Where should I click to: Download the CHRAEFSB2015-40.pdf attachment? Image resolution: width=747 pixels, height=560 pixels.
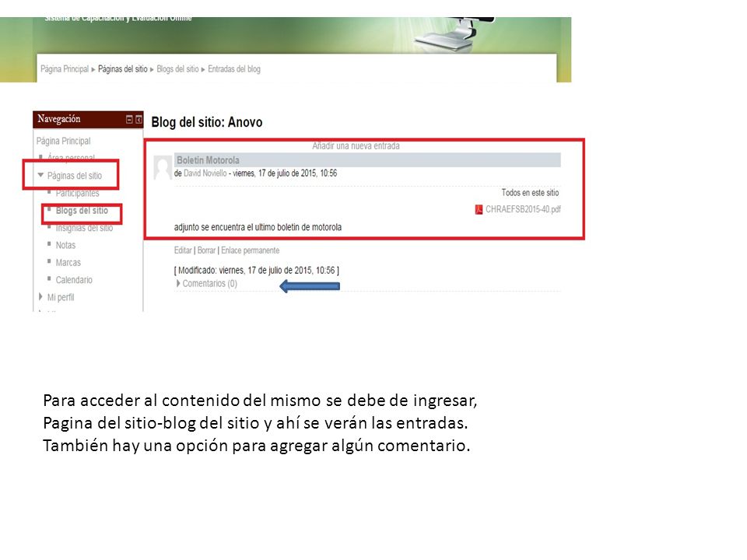(523, 209)
